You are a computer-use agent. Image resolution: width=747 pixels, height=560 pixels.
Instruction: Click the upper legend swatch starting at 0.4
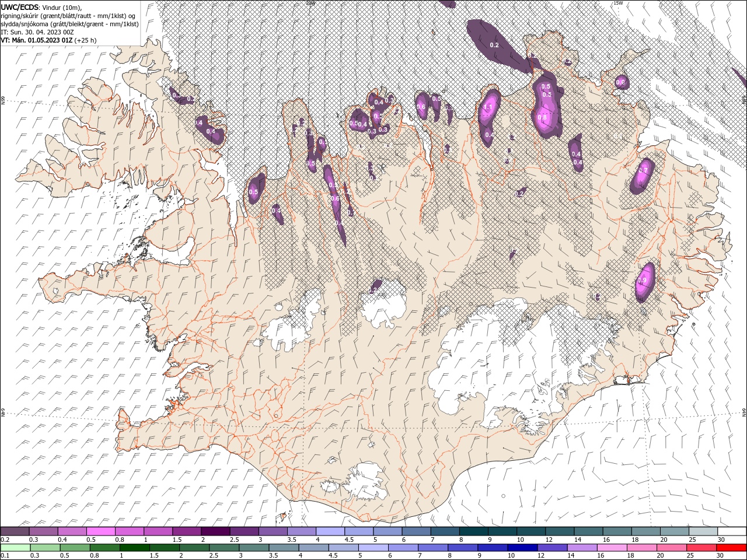72,531
